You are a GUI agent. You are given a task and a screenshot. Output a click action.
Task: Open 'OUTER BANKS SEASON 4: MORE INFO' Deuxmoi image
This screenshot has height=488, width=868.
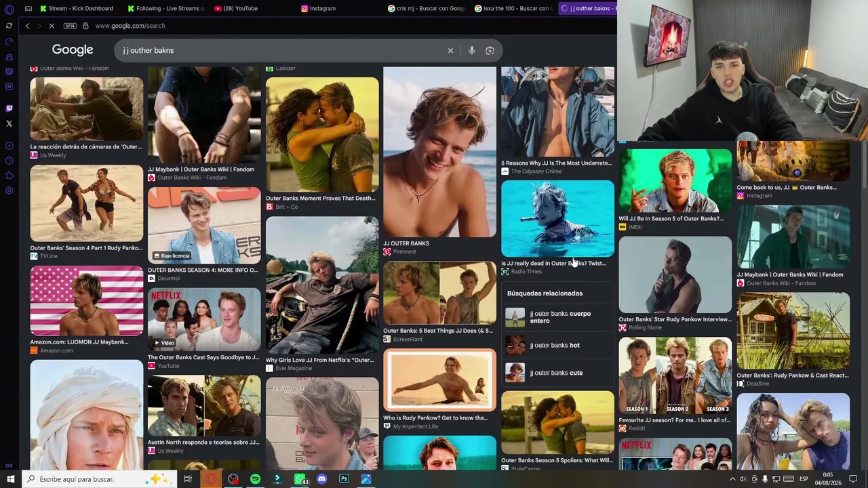point(204,226)
